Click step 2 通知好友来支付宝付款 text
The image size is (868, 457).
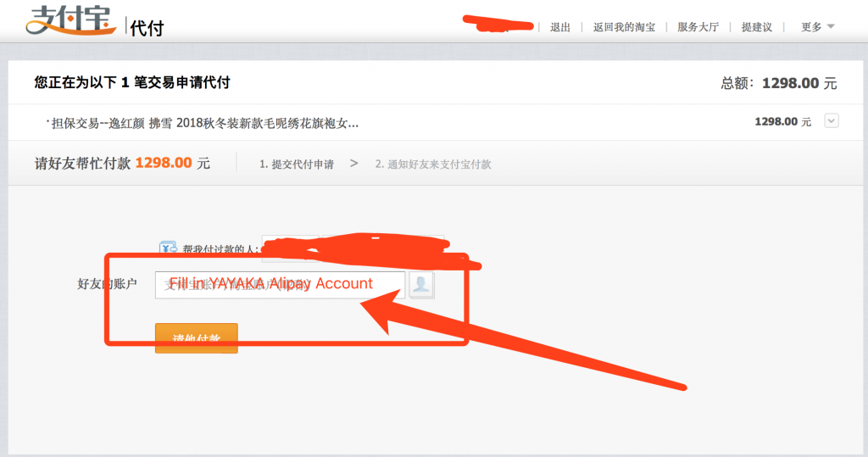click(x=433, y=164)
